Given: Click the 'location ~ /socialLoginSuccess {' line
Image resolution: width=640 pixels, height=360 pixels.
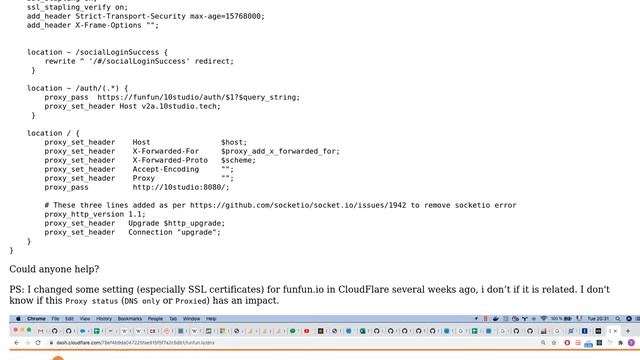Looking at the screenshot, I should [x=97, y=52].
